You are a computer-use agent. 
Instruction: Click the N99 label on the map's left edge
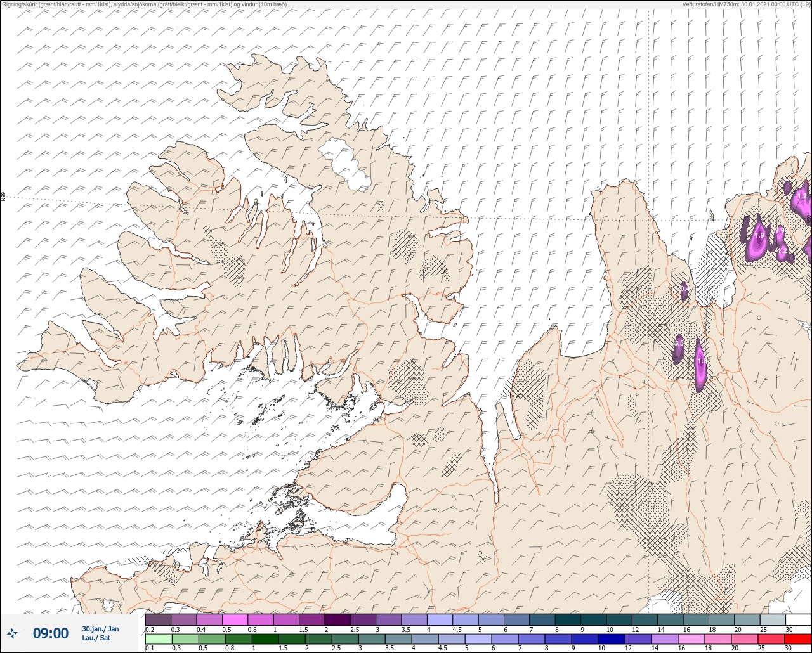point(3,197)
